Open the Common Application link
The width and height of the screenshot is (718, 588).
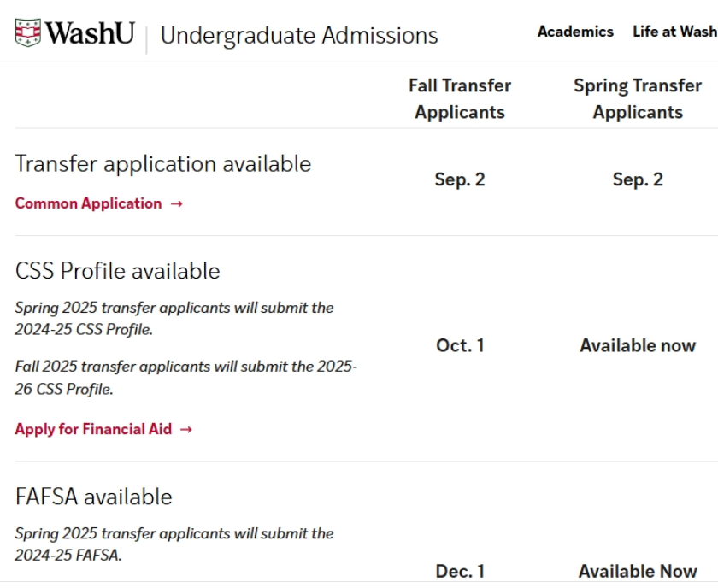(88, 203)
